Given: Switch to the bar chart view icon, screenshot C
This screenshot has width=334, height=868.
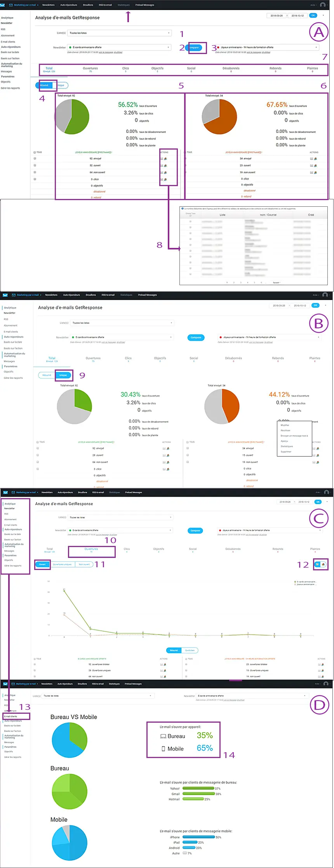Looking at the screenshot, I should [x=324, y=564].
